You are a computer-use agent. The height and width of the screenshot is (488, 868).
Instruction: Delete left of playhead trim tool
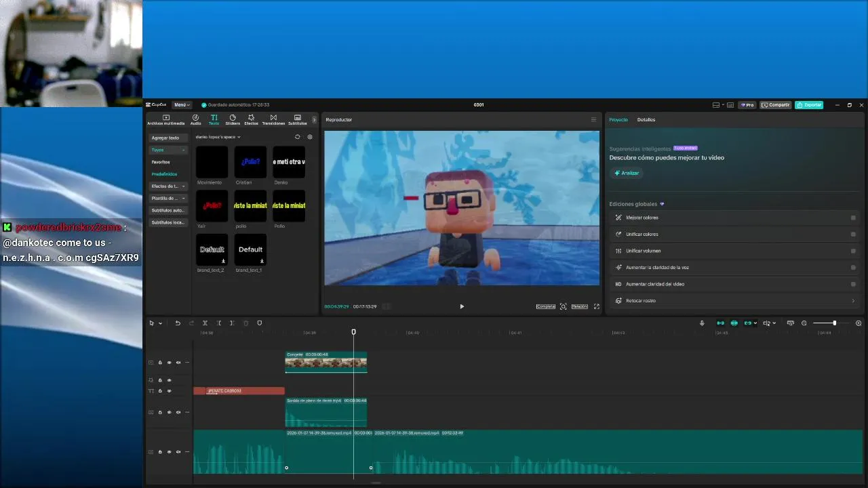218,323
